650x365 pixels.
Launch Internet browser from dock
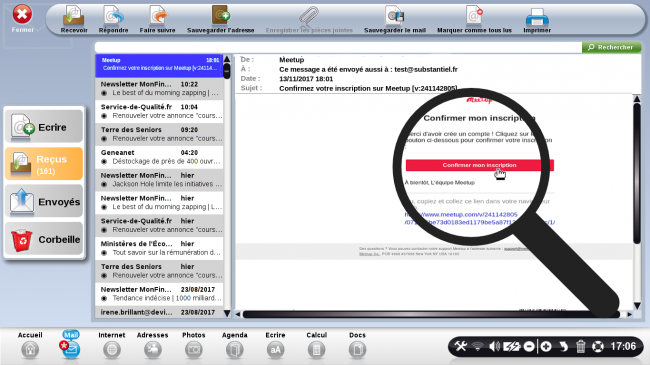[x=112, y=345]
